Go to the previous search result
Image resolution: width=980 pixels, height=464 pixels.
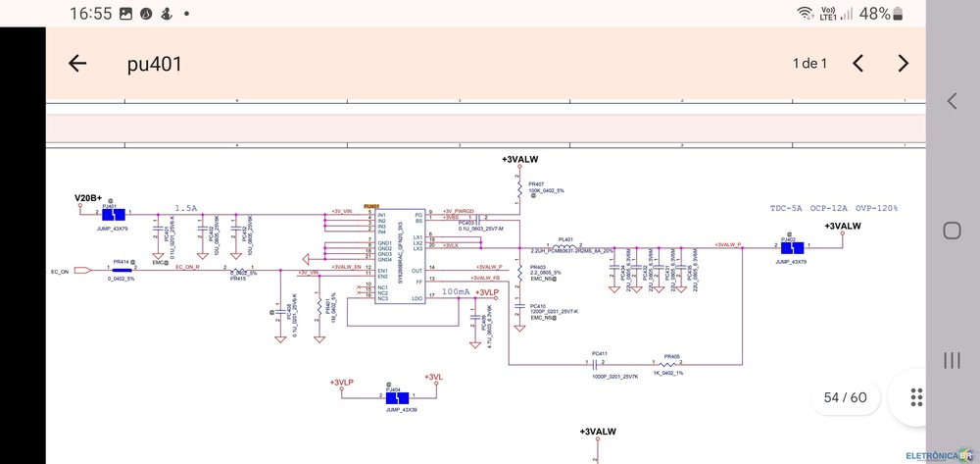[x=857, y=64]
